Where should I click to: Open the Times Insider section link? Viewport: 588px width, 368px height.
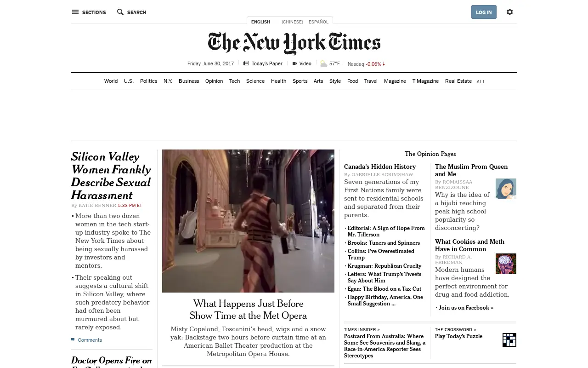pyautogui.click(x=362, y=329)
